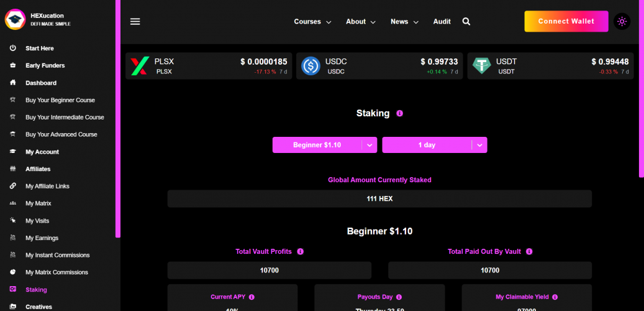The width and height of the screenshot is (644, 311).
Task: Open the hamburger menu icon
Action: [135, 21]
